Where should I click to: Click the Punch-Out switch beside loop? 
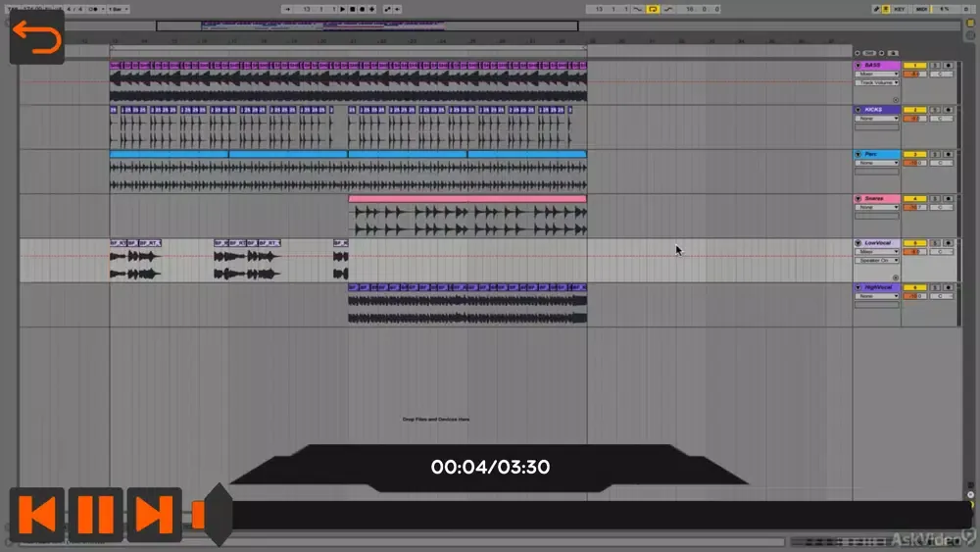coord(668,10)
